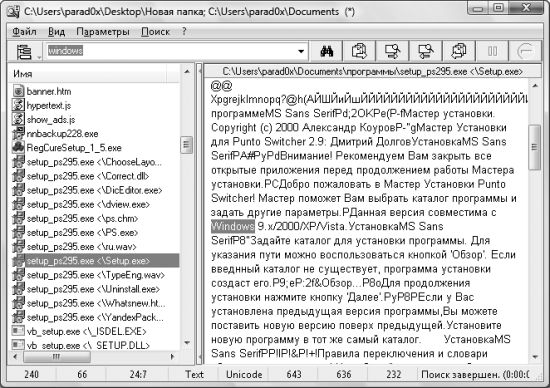This screenshot has height=388, width=550.
Task: Click file list vertical scrollbar thumb
Action: (x=187, y=145)
